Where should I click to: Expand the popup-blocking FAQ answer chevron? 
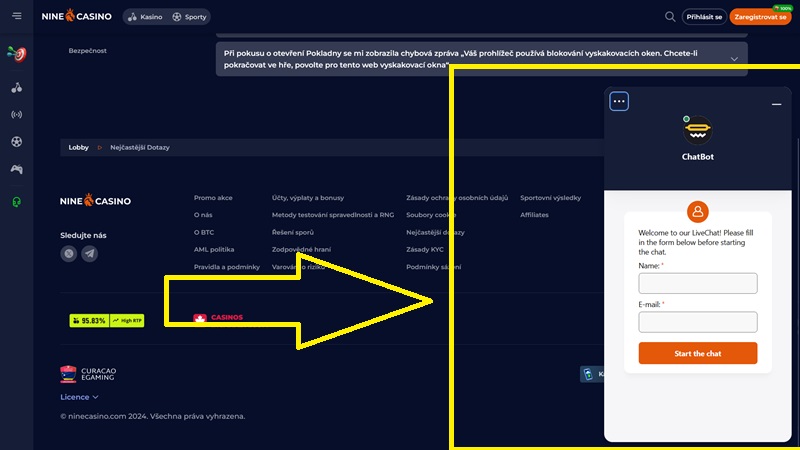pos(735,60)
